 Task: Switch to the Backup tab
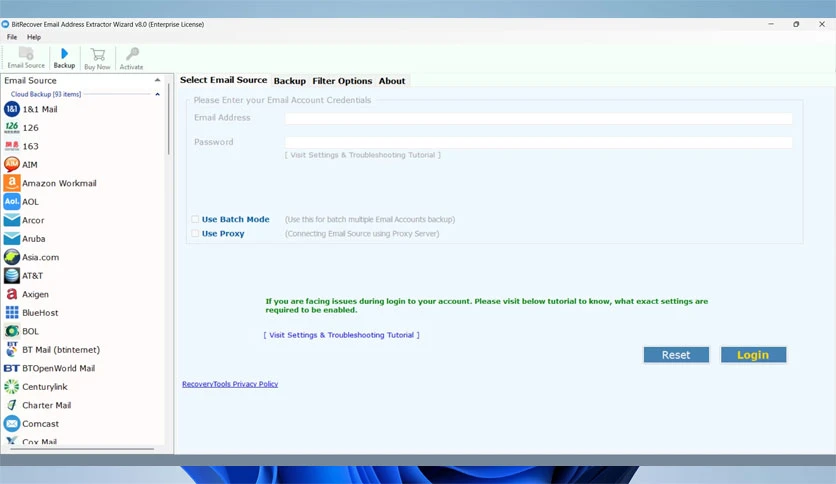[290, 81]
